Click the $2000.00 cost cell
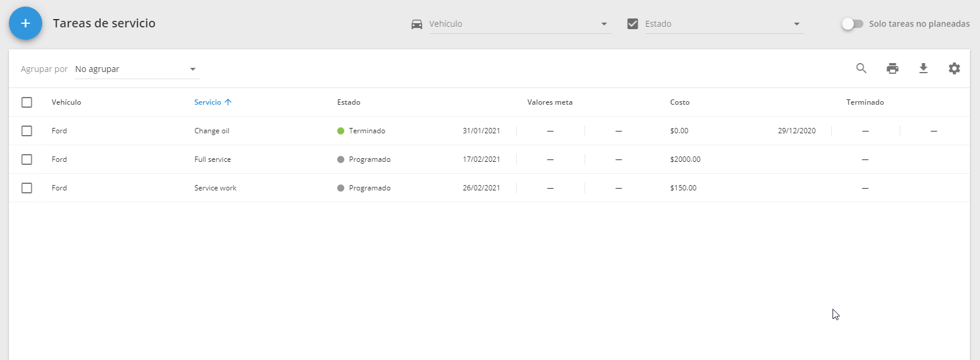Image resolution: width=980 pixels, height=360 pixels. point(686,159)
